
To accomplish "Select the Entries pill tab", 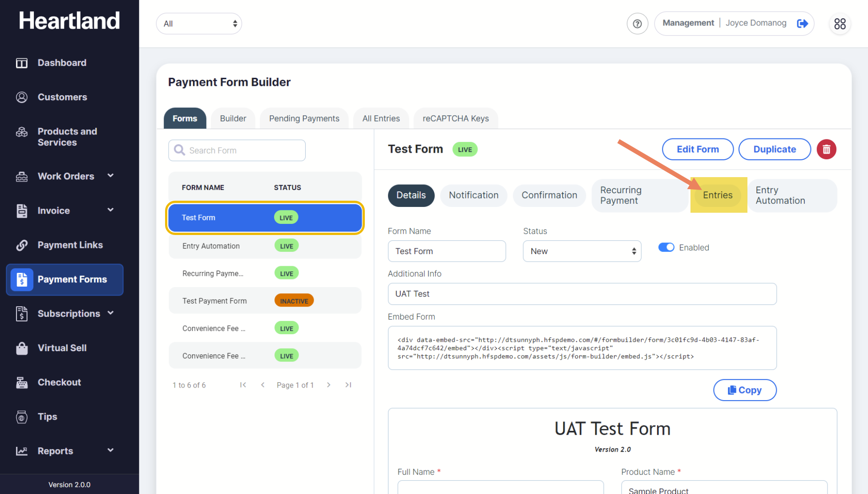I will coord(717,195).
